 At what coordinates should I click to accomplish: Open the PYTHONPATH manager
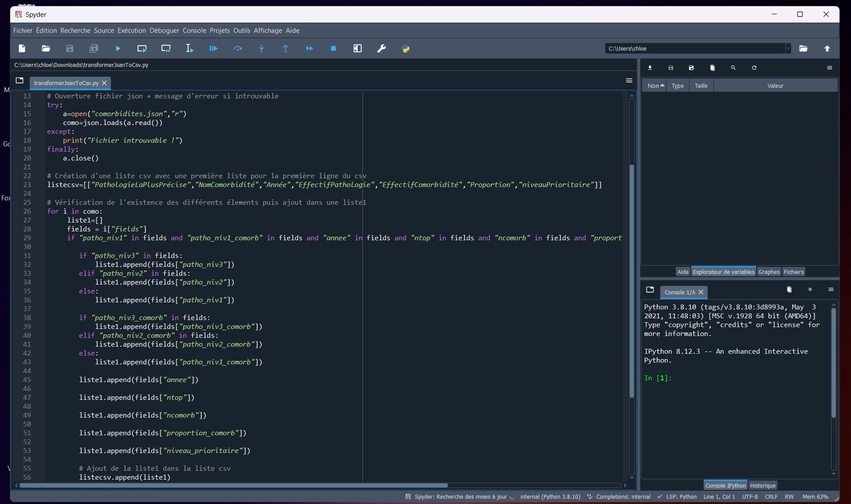tap(406, 48)
